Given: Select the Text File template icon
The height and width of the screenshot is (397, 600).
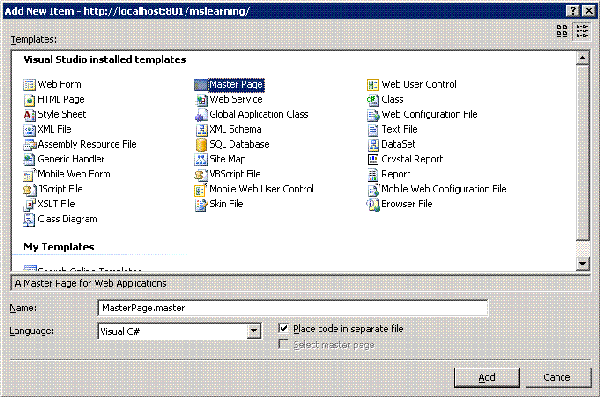Looking at the screenshot, I should point(373,130).
